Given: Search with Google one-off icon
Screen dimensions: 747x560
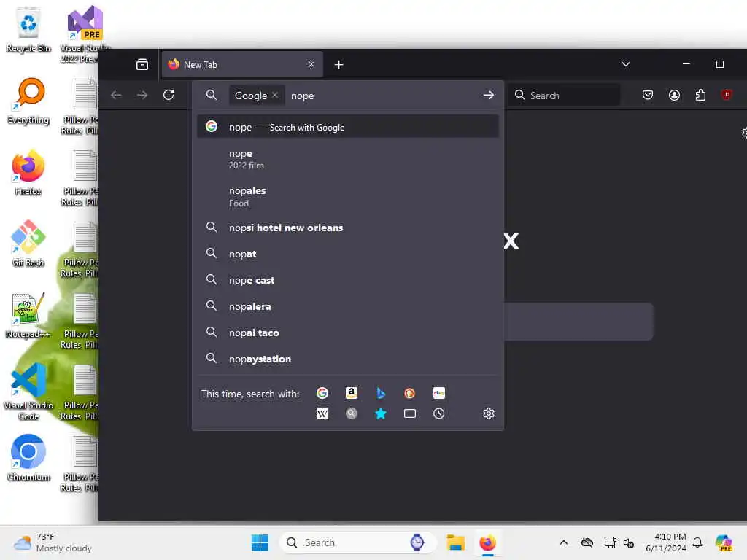Looking at the screenshot, I should [x=322, y=393].
